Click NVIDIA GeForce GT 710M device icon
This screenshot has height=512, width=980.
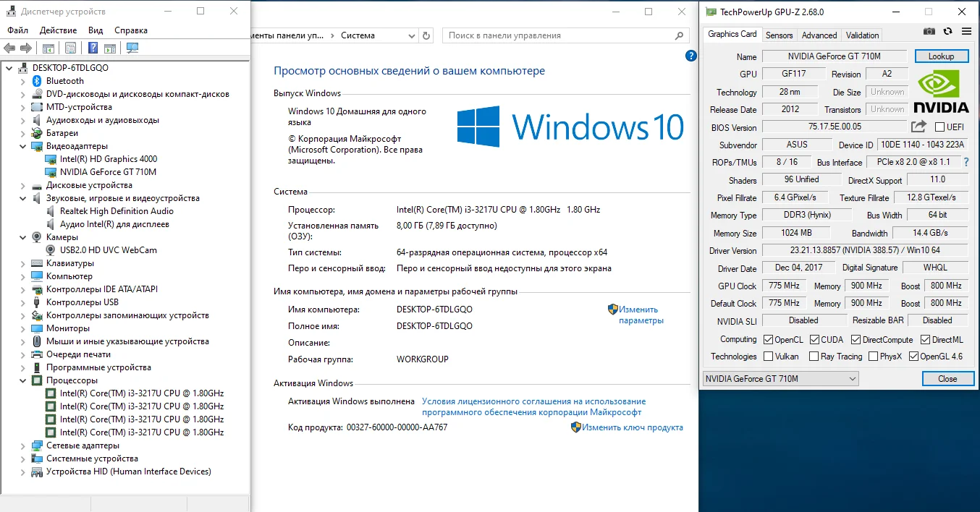[x=51, y=172]
